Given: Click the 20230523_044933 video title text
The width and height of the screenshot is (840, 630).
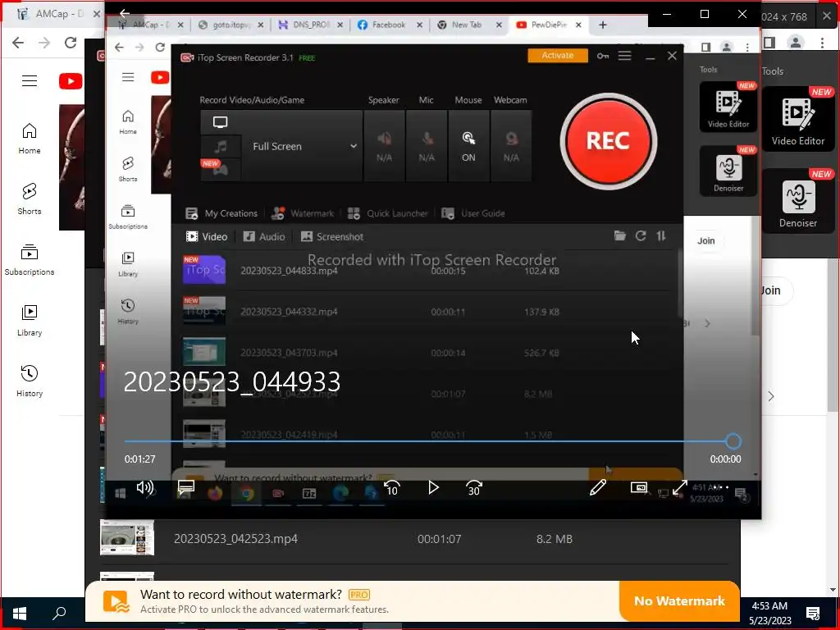Looking at the screenshot, I should coord(232,382).
